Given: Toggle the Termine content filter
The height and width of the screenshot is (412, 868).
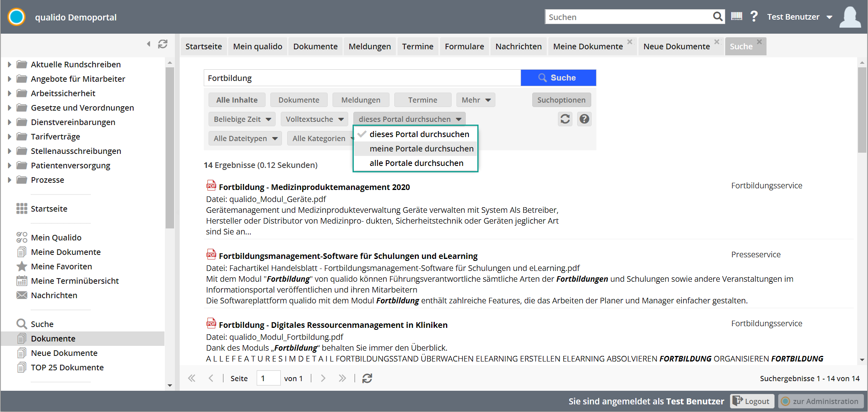Looking at the screenshot, I should (x=423, y=100).
